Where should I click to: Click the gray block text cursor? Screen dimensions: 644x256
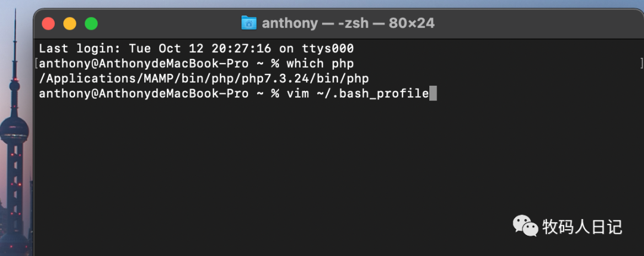pyautogui.click(x=433, y=94)
